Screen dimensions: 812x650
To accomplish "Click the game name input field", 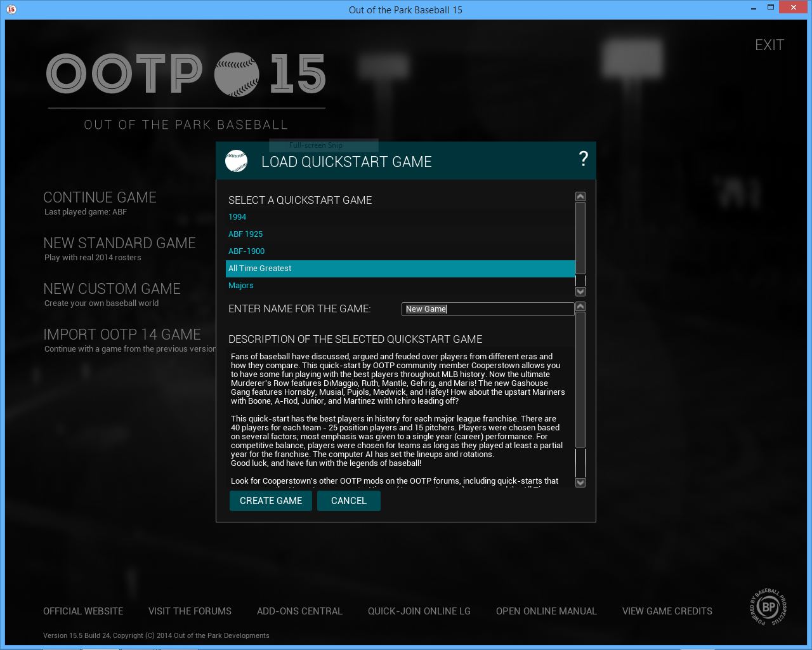I will [x=487, y=309].
